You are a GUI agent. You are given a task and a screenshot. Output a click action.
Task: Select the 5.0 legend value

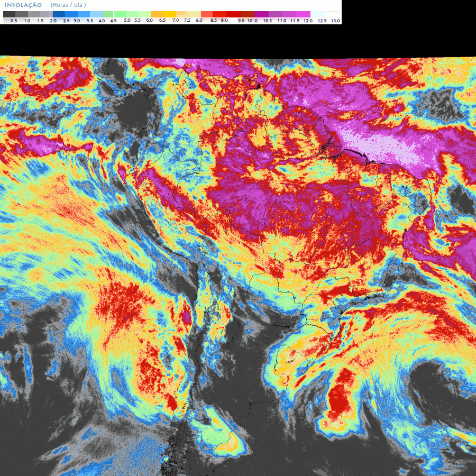pyautogui.click(x=127, y=20)
